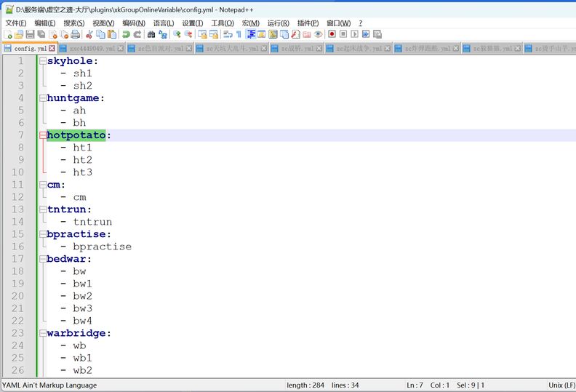
Task: Open the 设置(T) menu
Action: [x=193, y=23]
